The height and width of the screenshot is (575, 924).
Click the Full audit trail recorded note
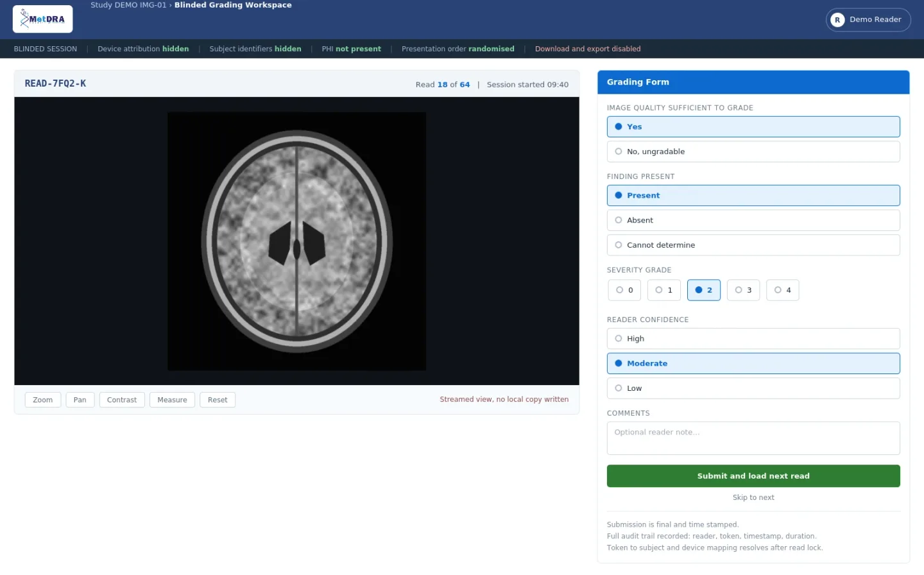(712, 536)
